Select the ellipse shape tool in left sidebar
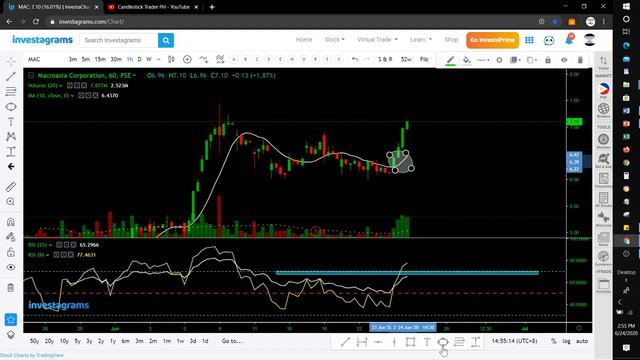Screen dimensions: 640x360 tap(11, 107)
